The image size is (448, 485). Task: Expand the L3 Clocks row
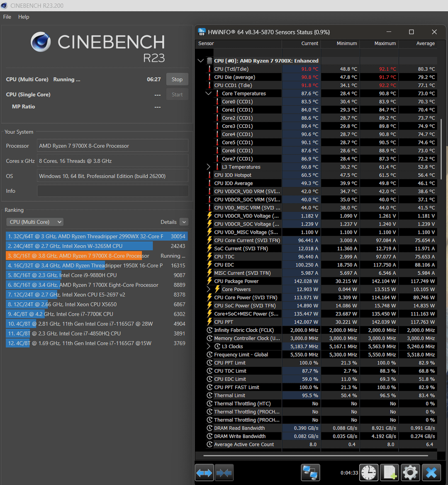[209, 347]
